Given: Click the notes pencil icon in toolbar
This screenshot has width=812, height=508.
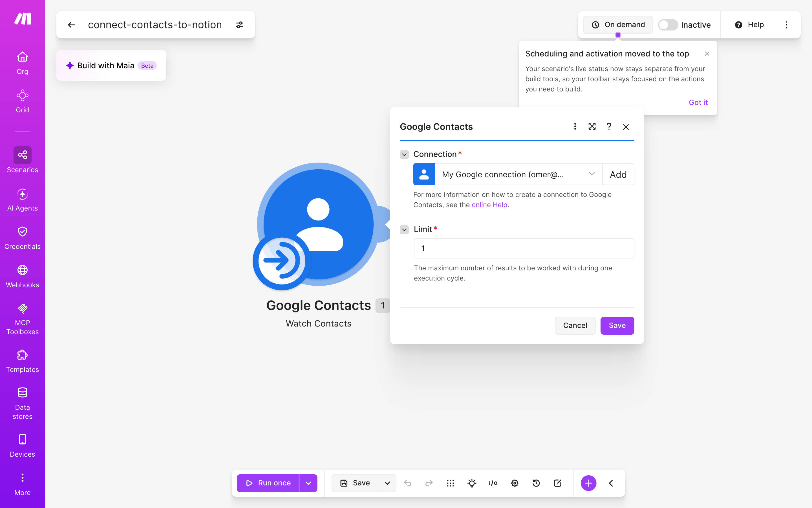Looking at the screenshot, I should 558,483.
